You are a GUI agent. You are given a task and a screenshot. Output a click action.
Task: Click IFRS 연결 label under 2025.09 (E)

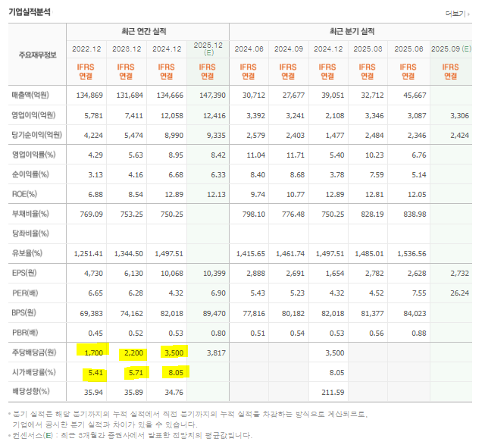click(450, 71)
